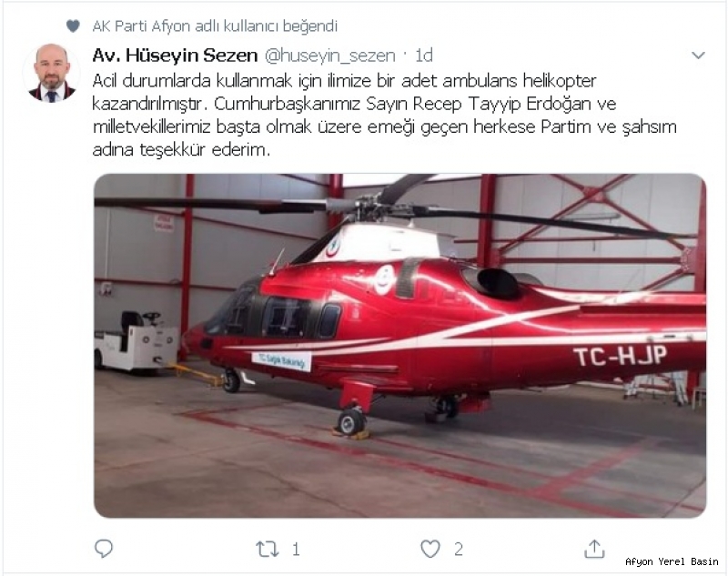Click the white tow vehicle in the photo
This screenshot has width=728, height=576.
[136, 342]
